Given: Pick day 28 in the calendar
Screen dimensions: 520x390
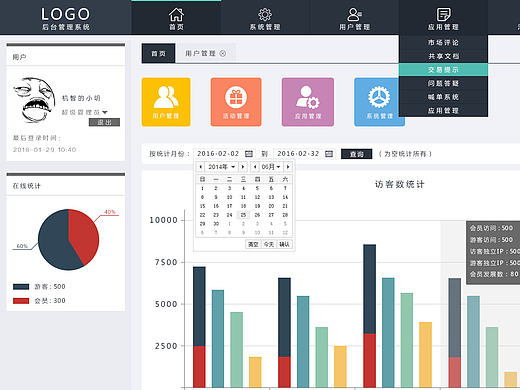Looking at the screenshot, I should tap(285, 215).
